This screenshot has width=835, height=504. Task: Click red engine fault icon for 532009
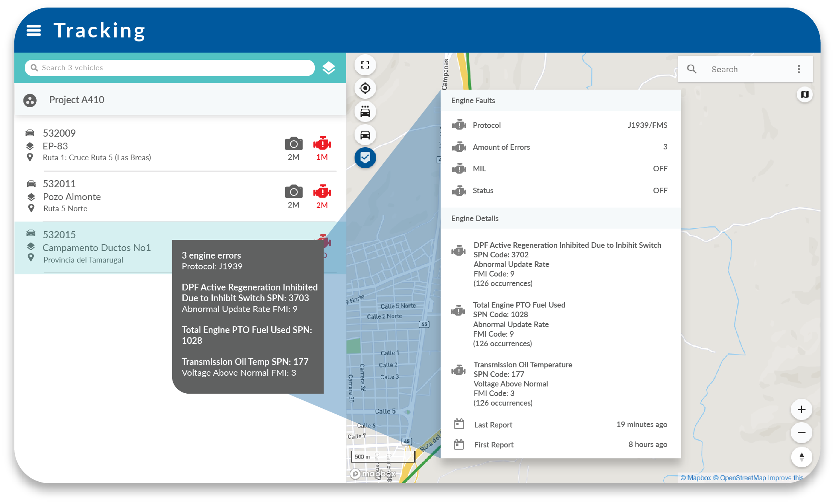pyautogui.click(x=322, y=144)
